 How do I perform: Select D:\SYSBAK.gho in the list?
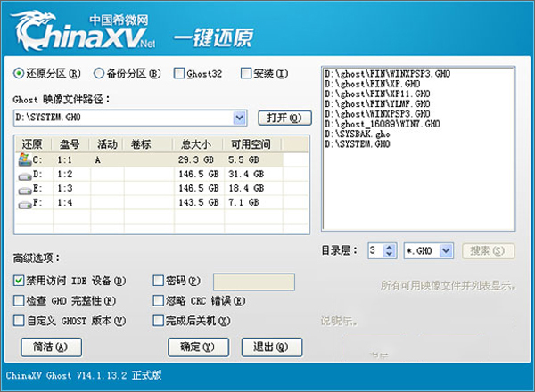[358, 134]
